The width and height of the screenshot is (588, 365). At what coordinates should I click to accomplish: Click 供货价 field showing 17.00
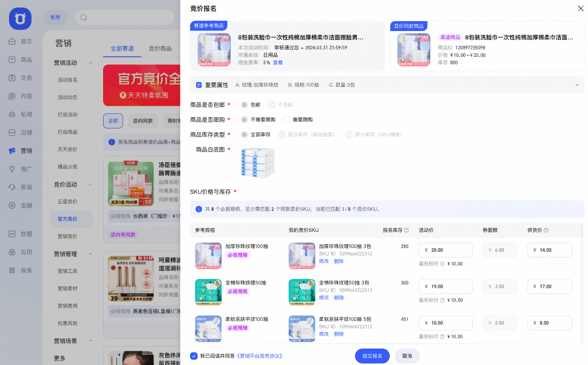pos(549,286)
